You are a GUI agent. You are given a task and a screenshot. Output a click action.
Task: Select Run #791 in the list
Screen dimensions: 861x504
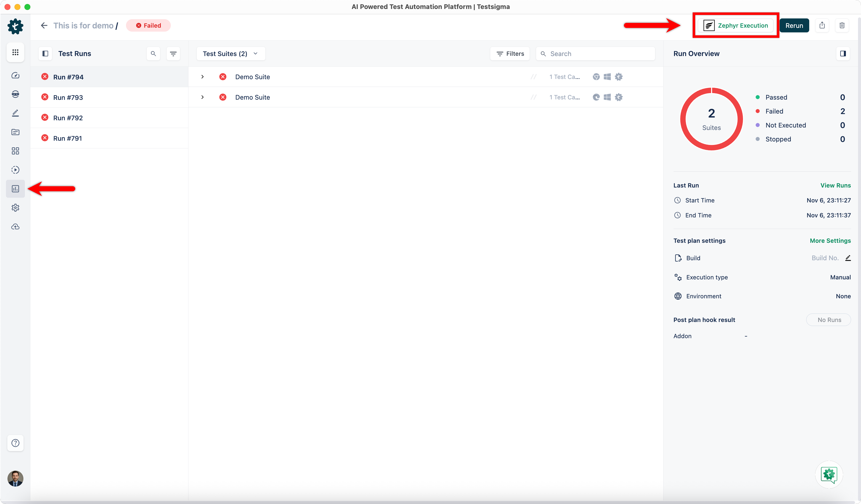point(68,138)
